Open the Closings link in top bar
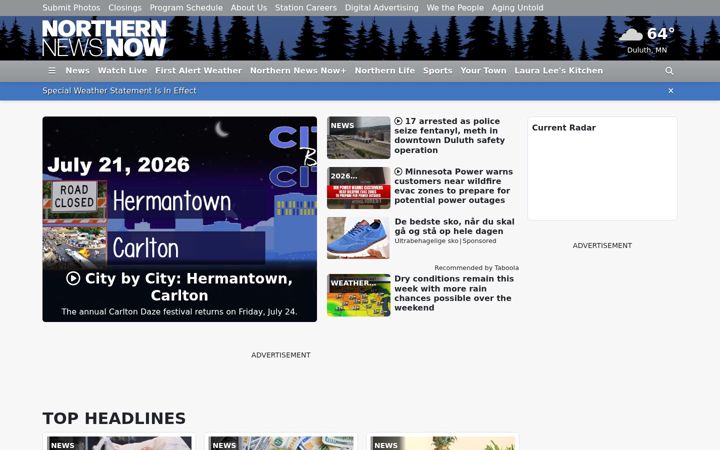Screen dimensions: 720x450 tap(125, 8)
